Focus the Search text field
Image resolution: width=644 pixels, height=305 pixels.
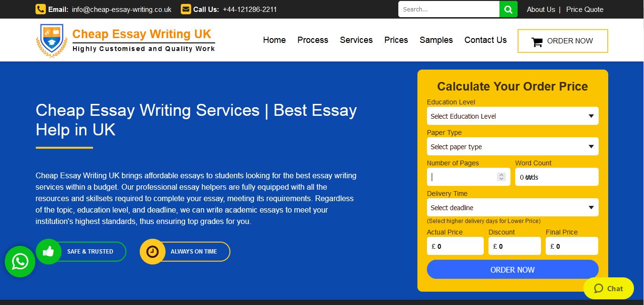tap(448, 10)
